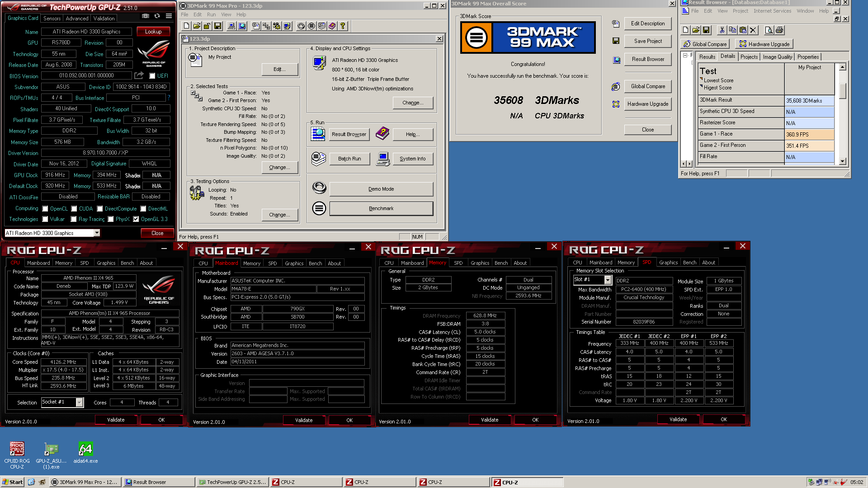Image resolution: width=868 pixels, height=488 pixels.
Task: Open the Slot #1 dropdown in CPU-Z SPD
Action: (x=608, y=280)
